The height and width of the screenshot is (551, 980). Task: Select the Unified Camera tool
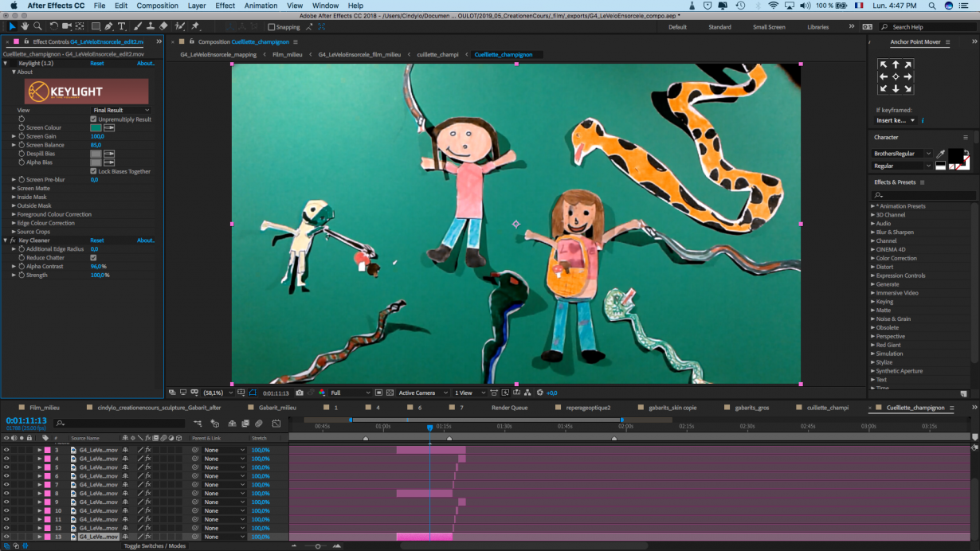point(67,26)
